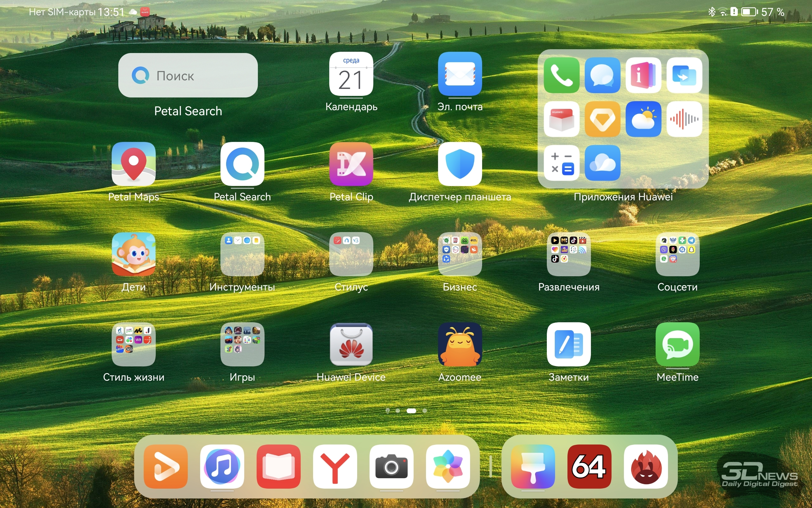This screenshot has height=508, width=812.
Task: Tap the Wi-Fi status icon
Action: tap(723, 12)
